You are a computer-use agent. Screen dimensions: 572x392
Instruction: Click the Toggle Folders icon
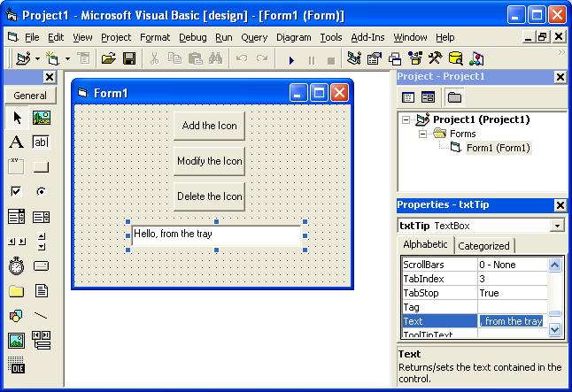[x=454, y=97]
